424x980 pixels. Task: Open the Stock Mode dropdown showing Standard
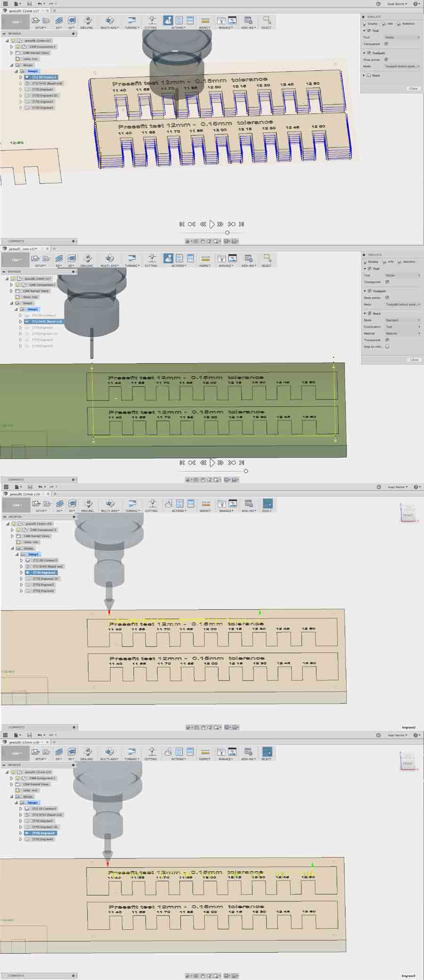(x=402, y=320)
